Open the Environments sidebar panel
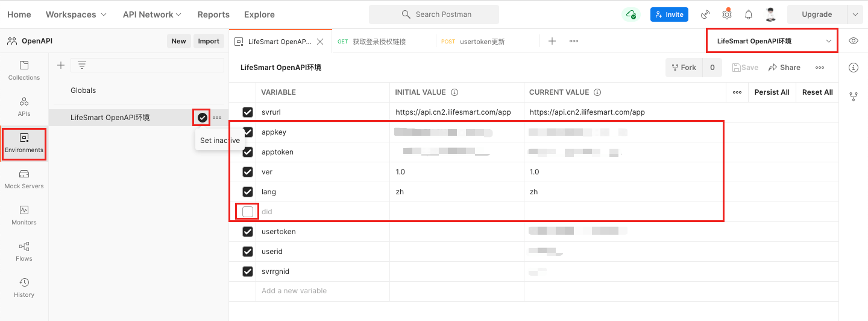Image resolution: width=868 pixels, height=321 pixels. (x=24, y=143)
